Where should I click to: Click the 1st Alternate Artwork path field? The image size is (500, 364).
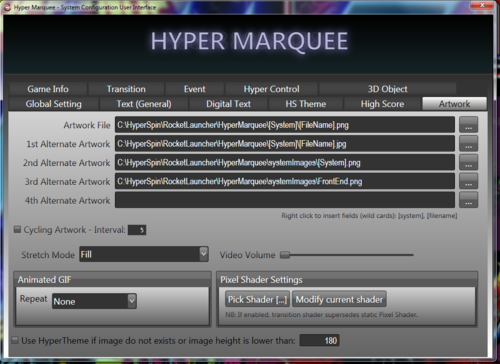(x=285, y=144)
